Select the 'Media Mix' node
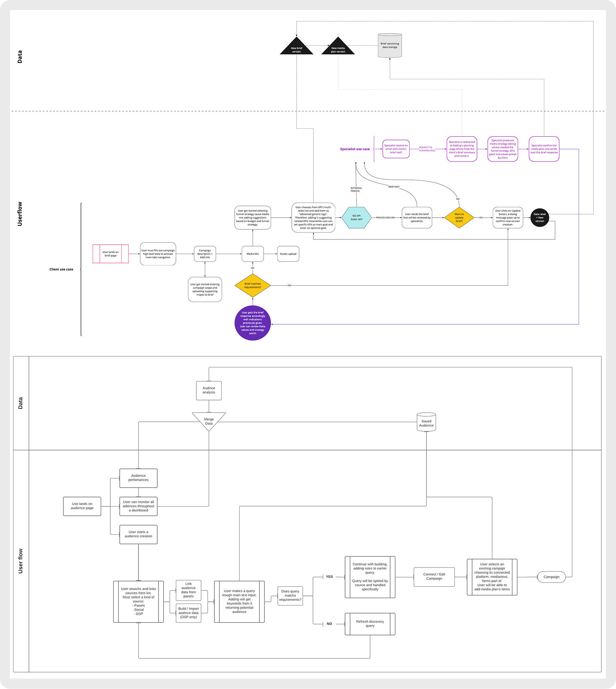616x689 pixels. click(x=253, y=254)
